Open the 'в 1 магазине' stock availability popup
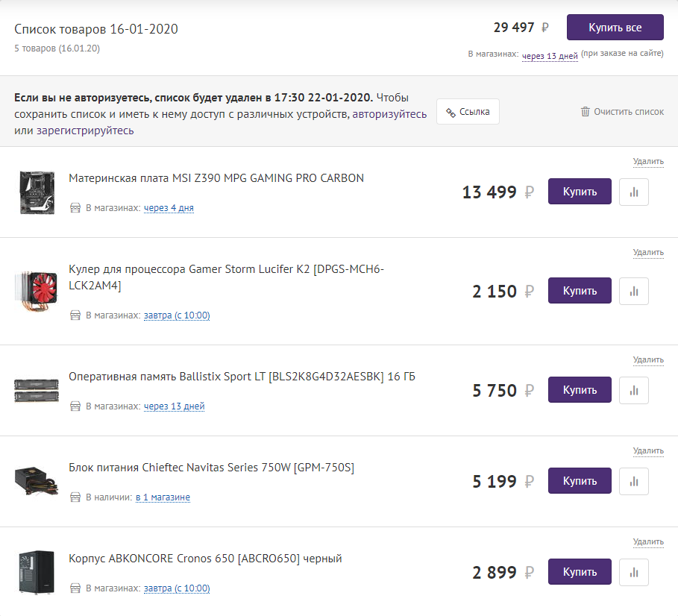Viewport: 678px width, 616px height. (163, 497)
